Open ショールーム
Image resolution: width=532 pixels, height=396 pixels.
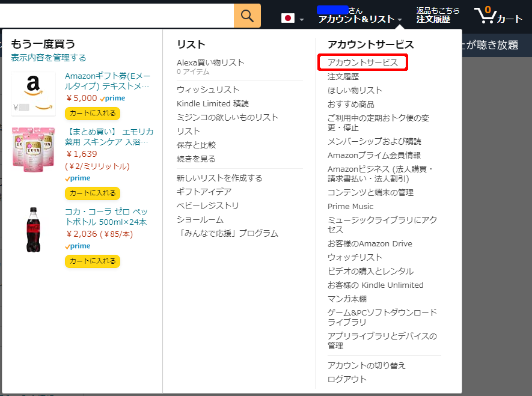point(200,220)
